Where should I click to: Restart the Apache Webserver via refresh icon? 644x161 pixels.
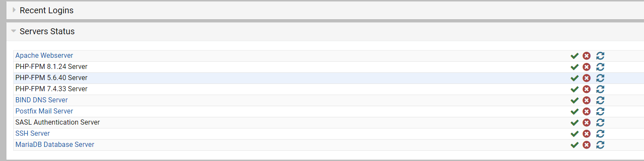(x=600, y=56)
